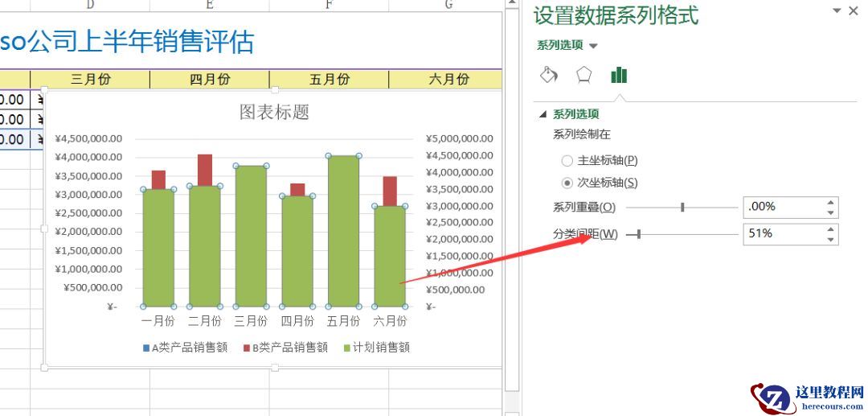Viewport: 868px width, 416px height.
Task: Click the green 五月份 bar in chart
Action: 343,233
